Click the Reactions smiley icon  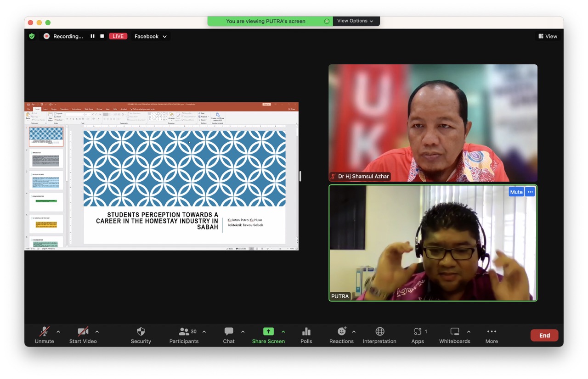click(341, 332)
